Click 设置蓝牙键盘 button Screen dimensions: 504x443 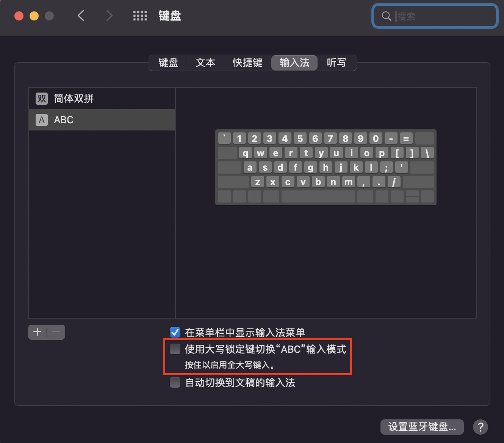(x=422, y=427)
